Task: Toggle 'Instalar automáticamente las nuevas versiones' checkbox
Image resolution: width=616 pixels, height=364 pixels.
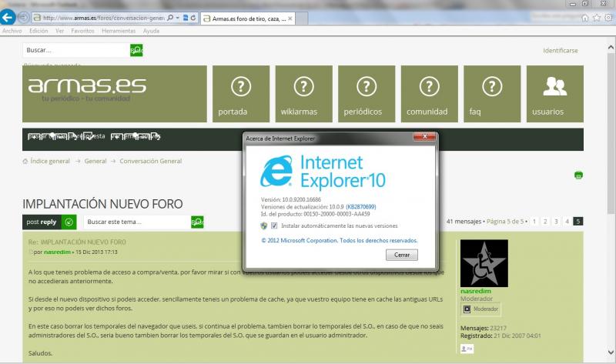Action: (274, 226)
